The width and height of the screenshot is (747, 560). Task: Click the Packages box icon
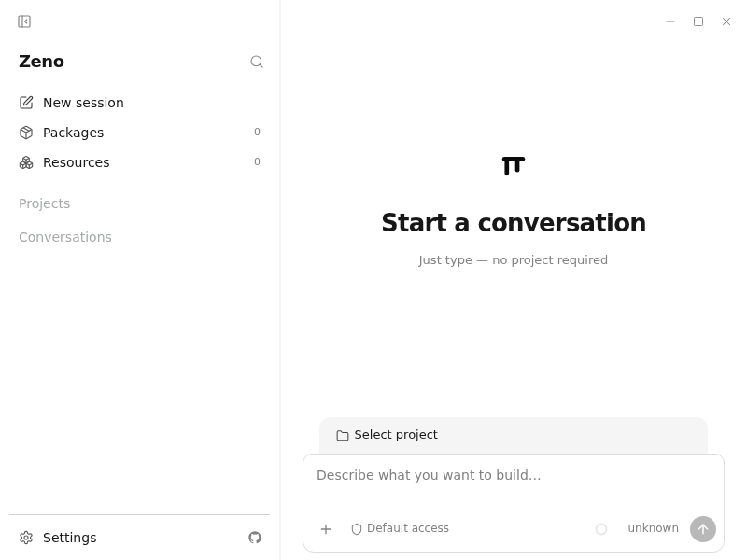(26, 133)
